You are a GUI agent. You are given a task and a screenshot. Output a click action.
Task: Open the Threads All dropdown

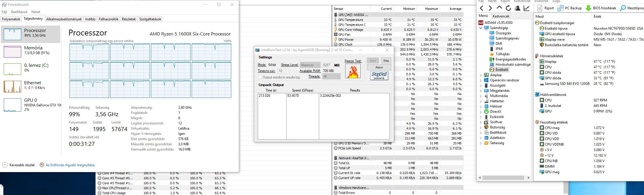coord(331,76)
